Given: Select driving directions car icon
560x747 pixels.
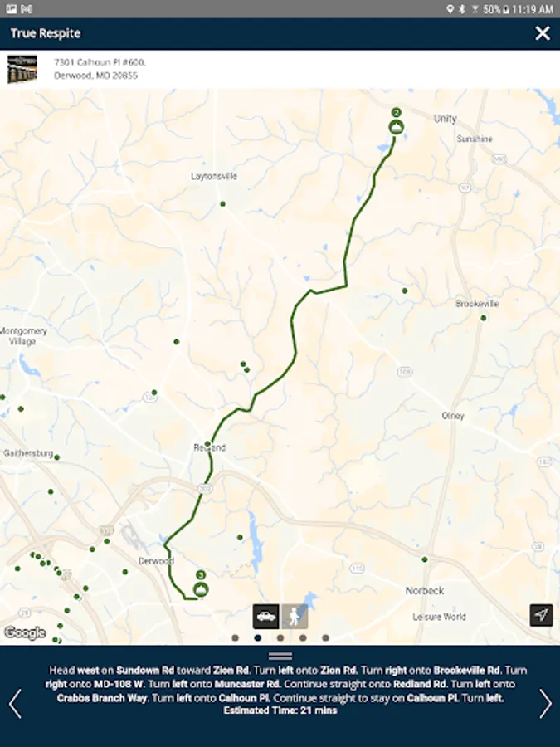Looking at the screenshot, I should pyautogui.click(x=265, y=617).
